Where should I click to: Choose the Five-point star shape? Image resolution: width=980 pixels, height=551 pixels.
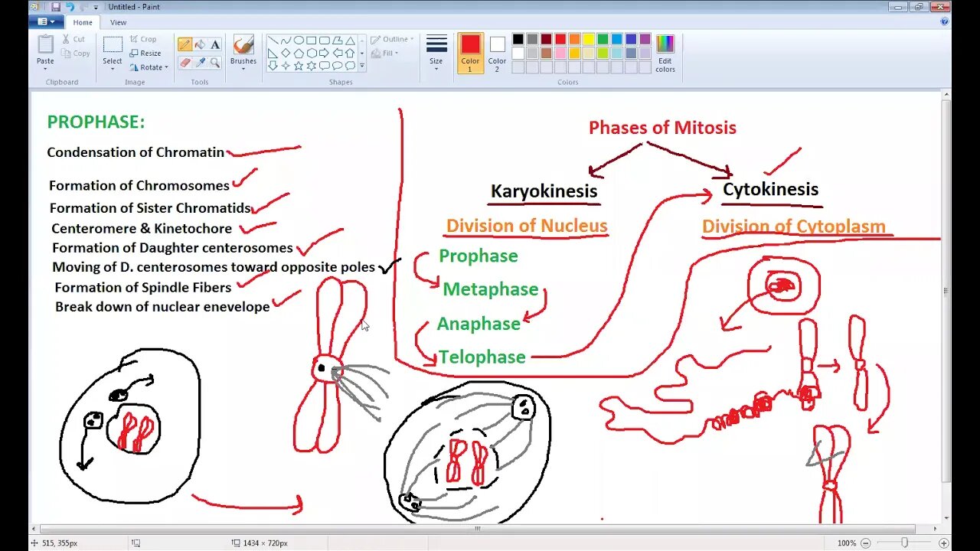pos(299,66)
